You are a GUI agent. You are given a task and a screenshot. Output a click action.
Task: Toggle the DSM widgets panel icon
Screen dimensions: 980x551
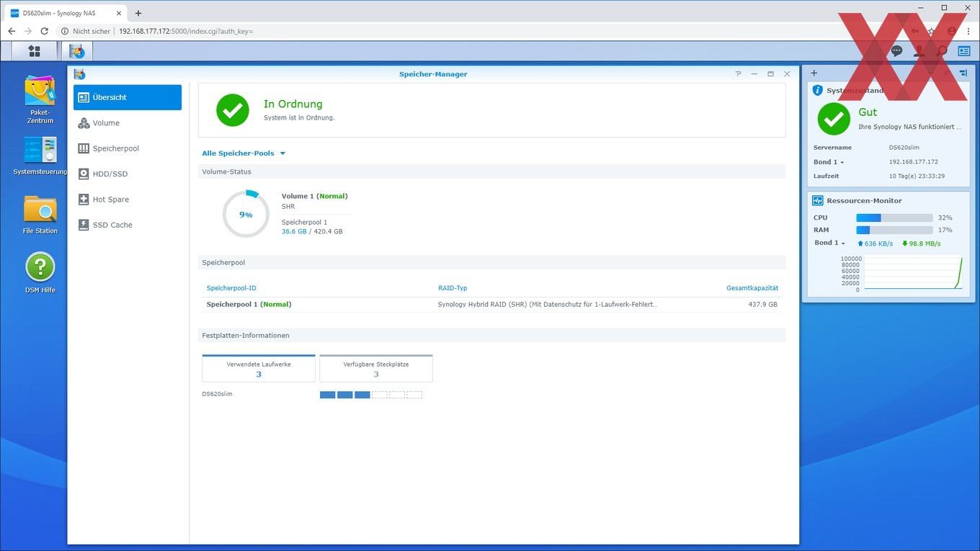pyautogui.click(x=963, y=51)
